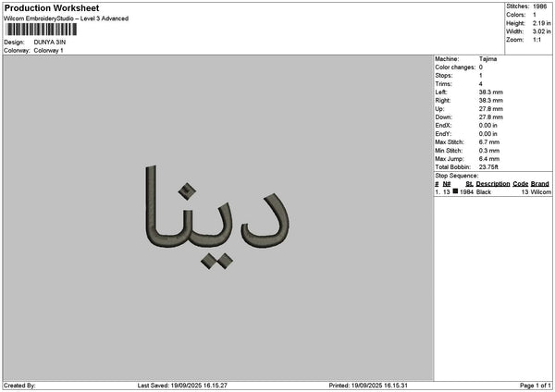
Task: Click the 'Colorway 1' value
Action: [x=48, y=51]
